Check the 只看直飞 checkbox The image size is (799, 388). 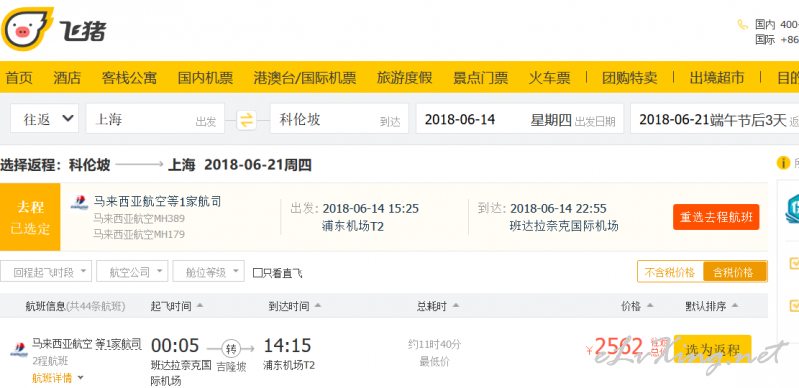(x=258, y=273)
